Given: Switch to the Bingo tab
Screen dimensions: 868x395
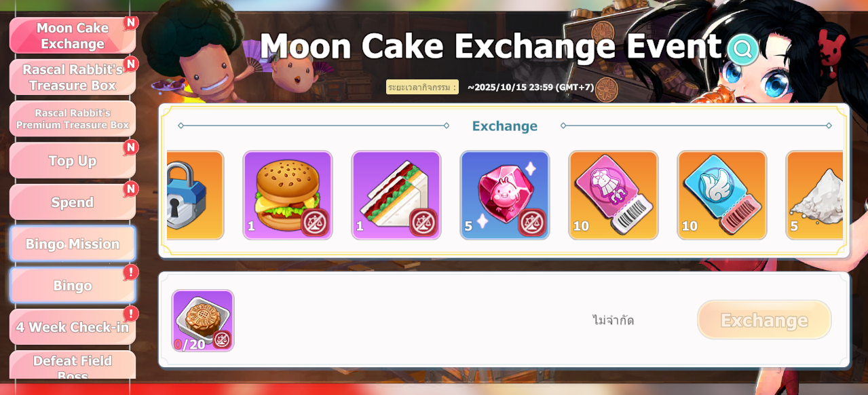Looking at the screenshot, I should point(73,286).
